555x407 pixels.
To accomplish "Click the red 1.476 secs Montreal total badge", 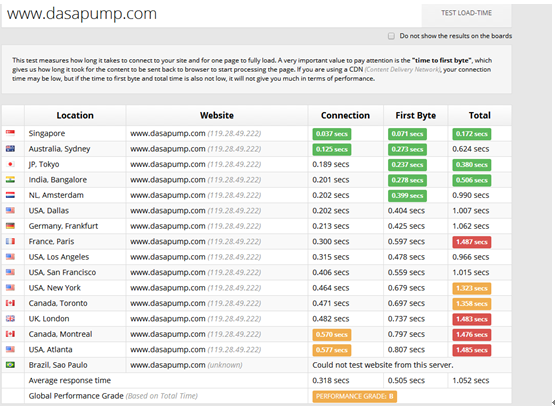I will pos(471,334).
